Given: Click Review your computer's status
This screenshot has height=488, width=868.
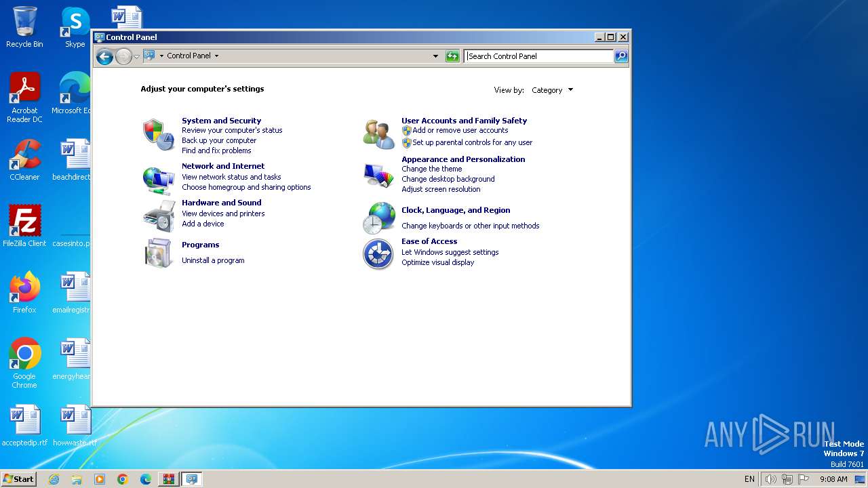Looking at the screenshot, I should coord(232,130).
